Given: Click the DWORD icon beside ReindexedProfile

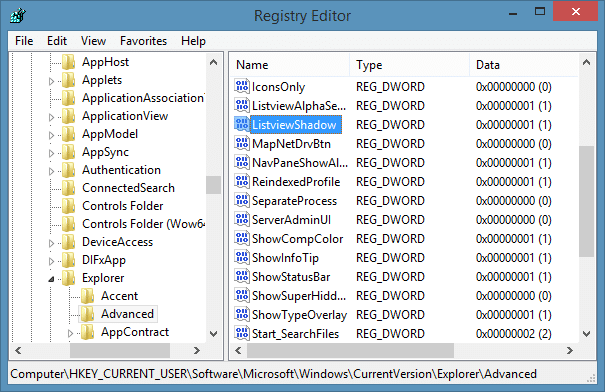Looking at the screenshot, I should coord(242,181).
